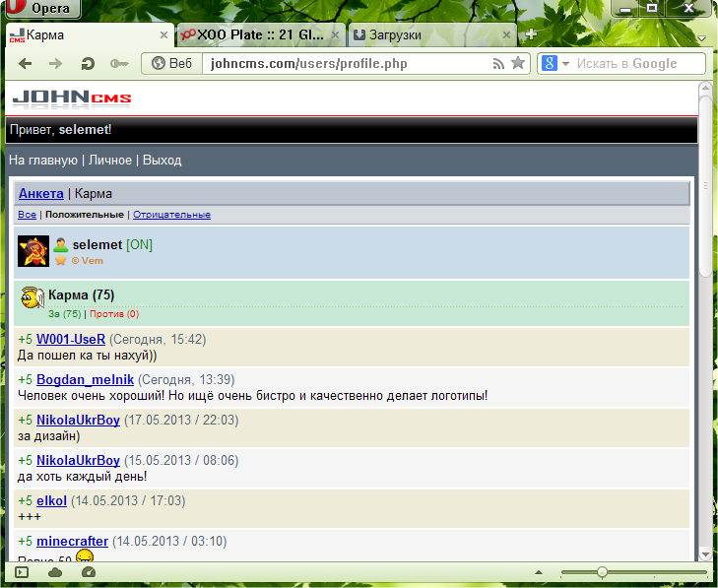Switch to the XOO Plate tab

(261, 34)
